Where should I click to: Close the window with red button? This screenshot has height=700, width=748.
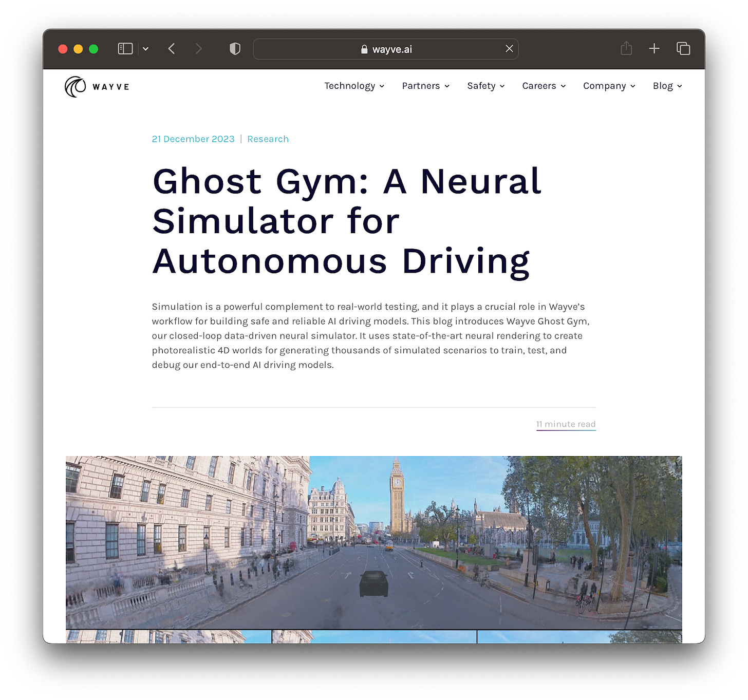[63, 49]
